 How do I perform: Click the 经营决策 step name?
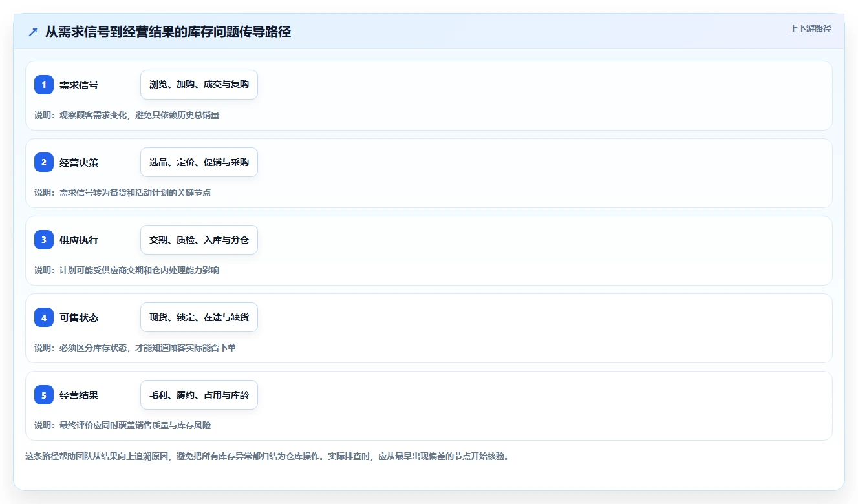point(79,162)
